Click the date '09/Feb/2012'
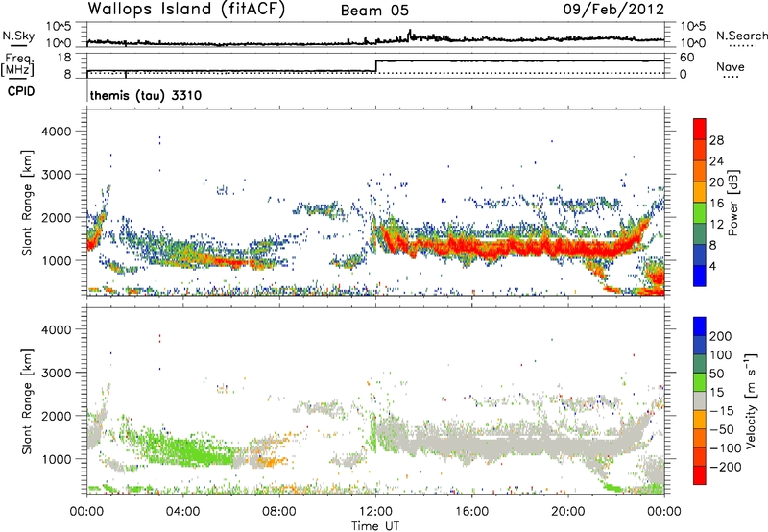Image resolution: width=768 pixels, height=532 pixels. tap(613, 10)
